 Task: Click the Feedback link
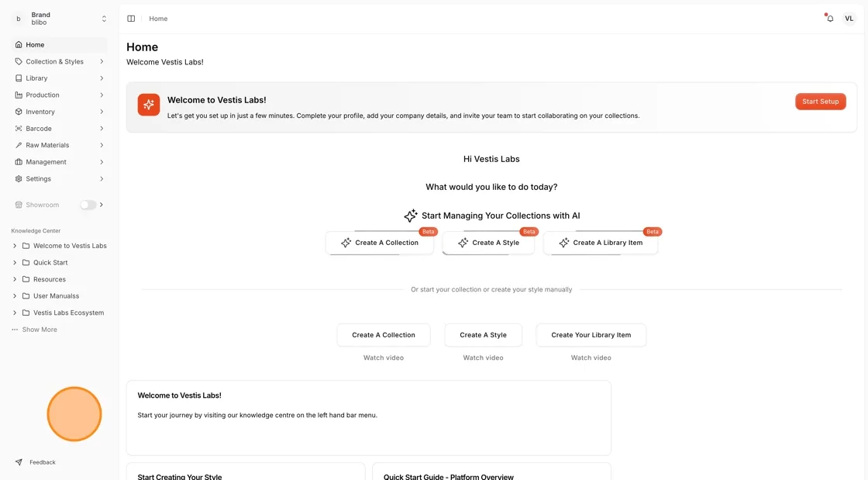43,462
